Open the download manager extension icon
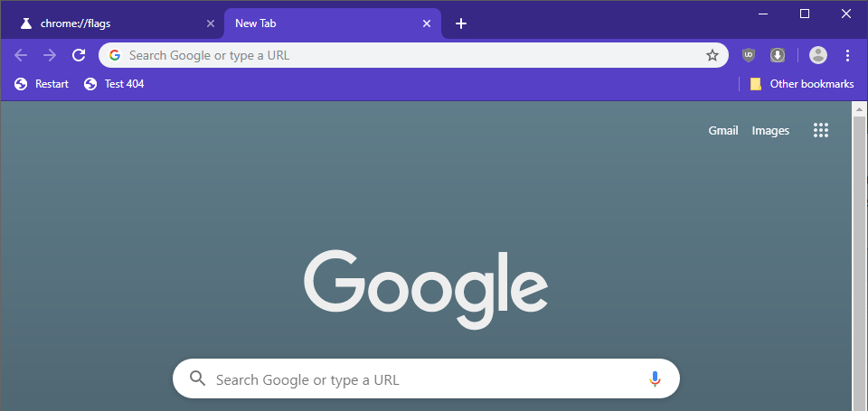Viewport: 868px width, 411px height. pyautogui.click(x=778, y=55)
